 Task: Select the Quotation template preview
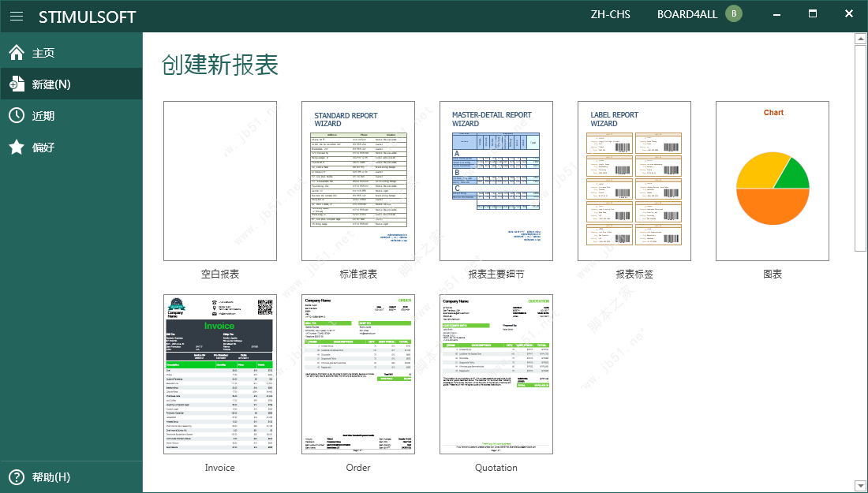tap(496, 373)
